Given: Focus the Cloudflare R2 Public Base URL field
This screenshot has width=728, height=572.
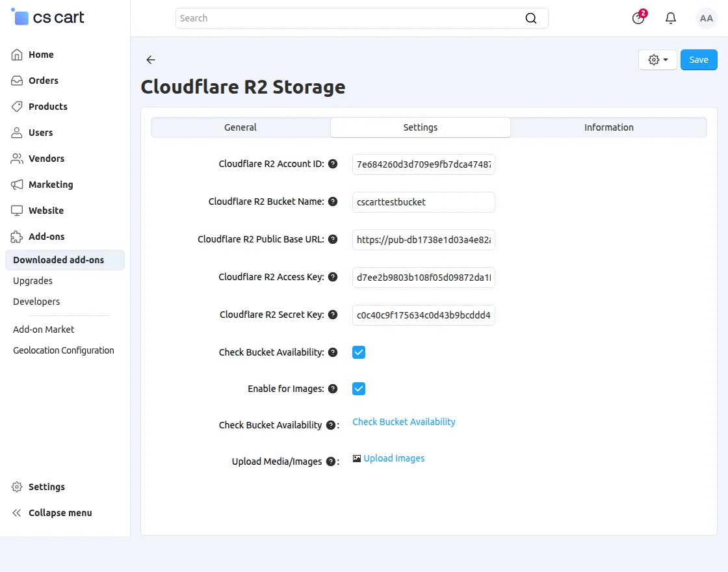Looking at the screenshot, I should [423, 240].
